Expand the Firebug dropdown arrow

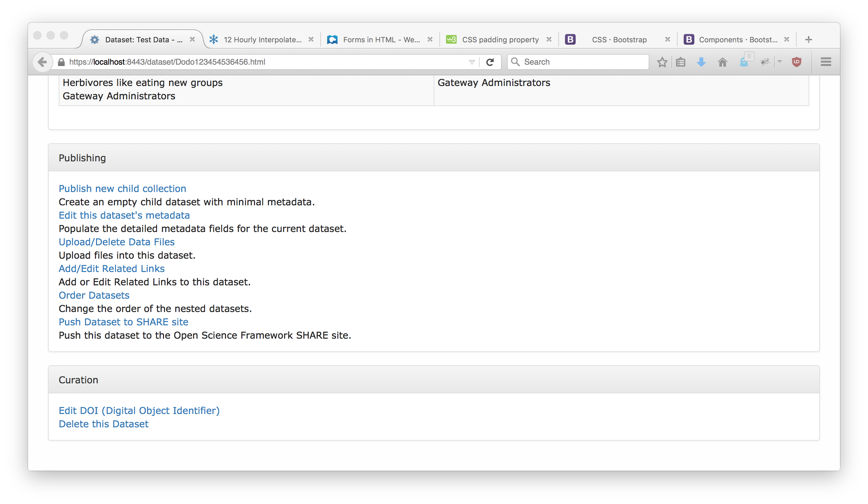point(780,62)
